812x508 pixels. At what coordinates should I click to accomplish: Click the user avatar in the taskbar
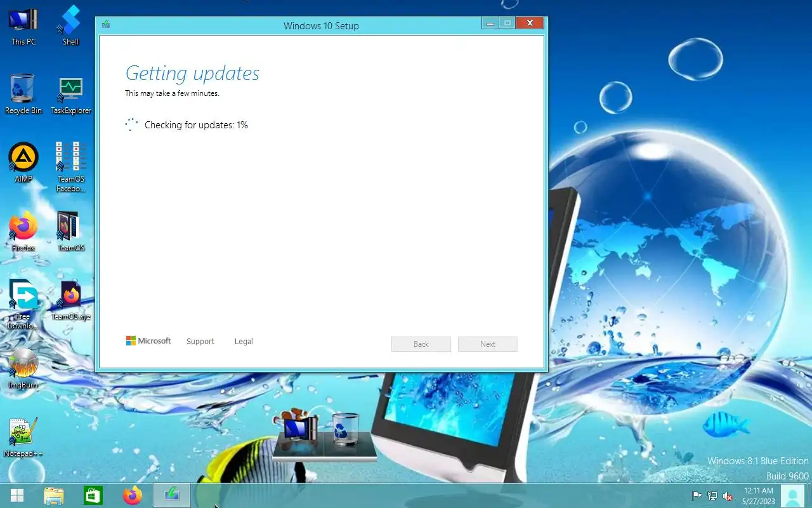point(792,496)
